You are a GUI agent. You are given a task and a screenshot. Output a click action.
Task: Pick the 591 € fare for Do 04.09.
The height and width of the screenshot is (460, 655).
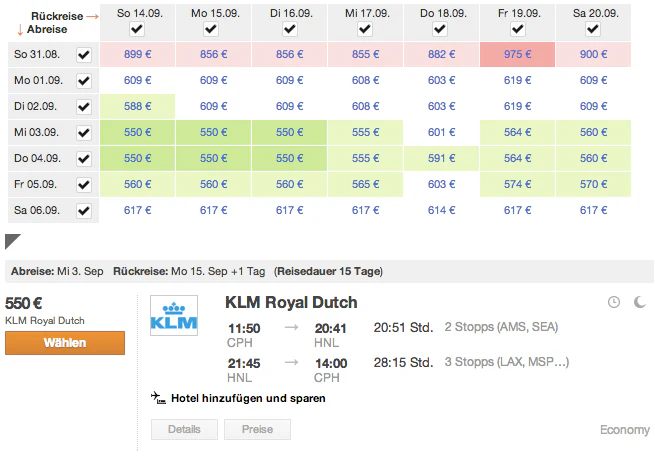441,158
